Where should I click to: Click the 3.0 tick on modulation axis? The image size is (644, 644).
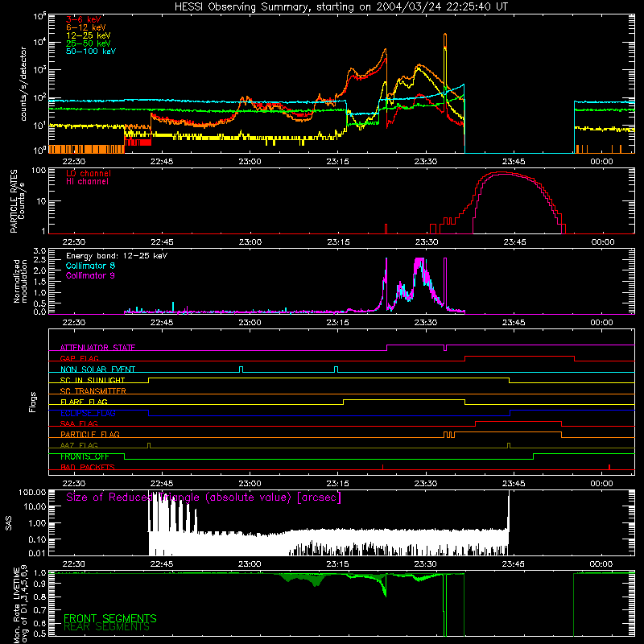point(39,251)
